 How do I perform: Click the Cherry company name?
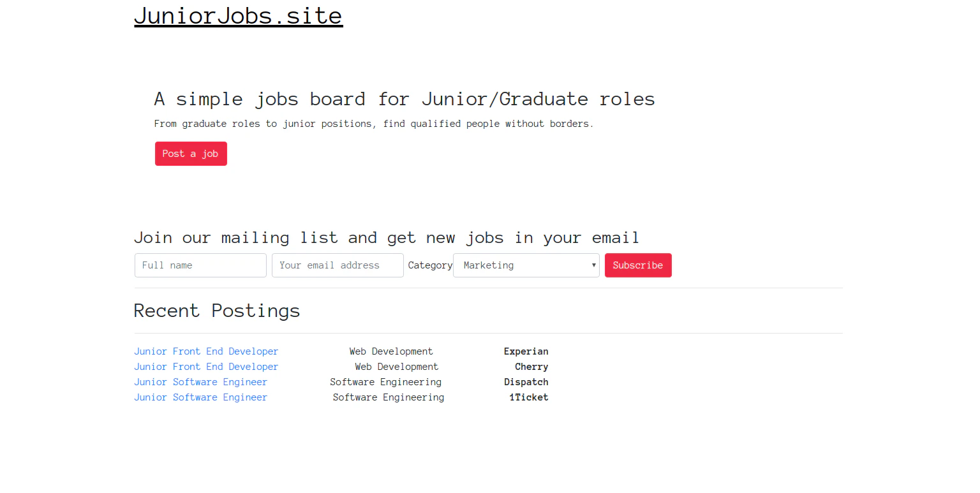531,366
